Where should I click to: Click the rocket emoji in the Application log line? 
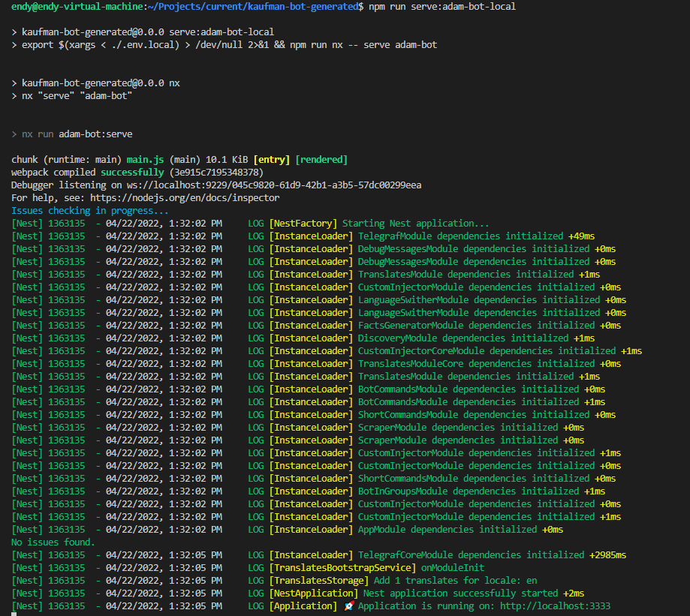pyautogui.click(x=350, y=605)
